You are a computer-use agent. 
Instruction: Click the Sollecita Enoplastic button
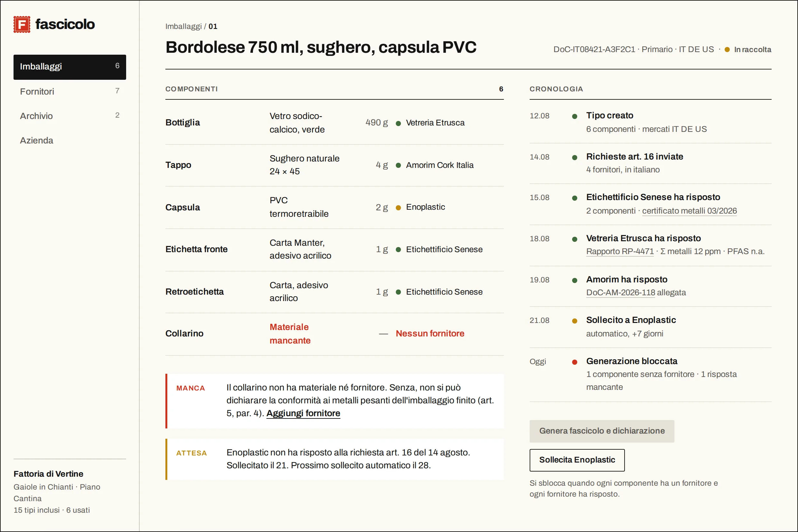coord(577,460)
